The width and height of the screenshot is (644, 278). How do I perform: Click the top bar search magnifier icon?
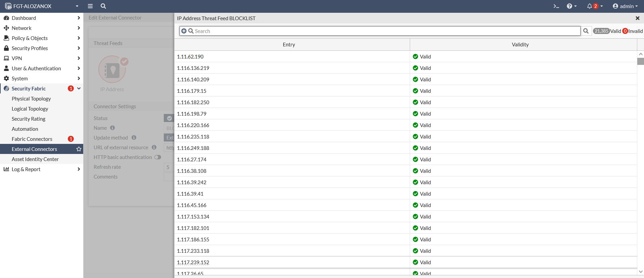[103, 6]
